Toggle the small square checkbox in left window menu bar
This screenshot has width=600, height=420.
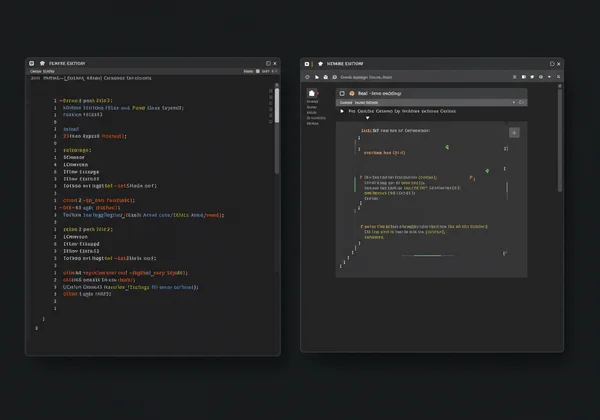pyautogui.click(x=258, y=71)
